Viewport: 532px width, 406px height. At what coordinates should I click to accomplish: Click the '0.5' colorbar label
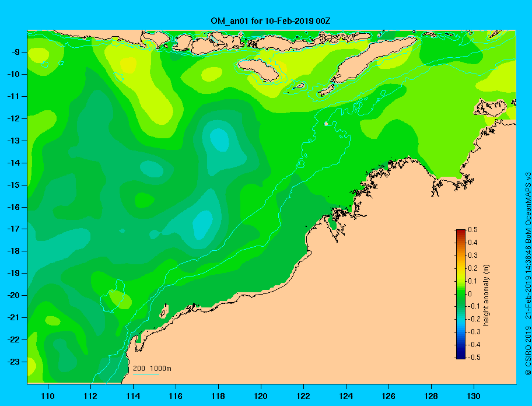pyautogui.click(x=473, y=230)
